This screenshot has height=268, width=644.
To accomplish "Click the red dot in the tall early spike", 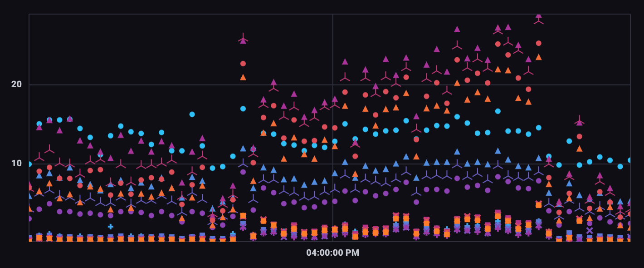I will (243, 64).
